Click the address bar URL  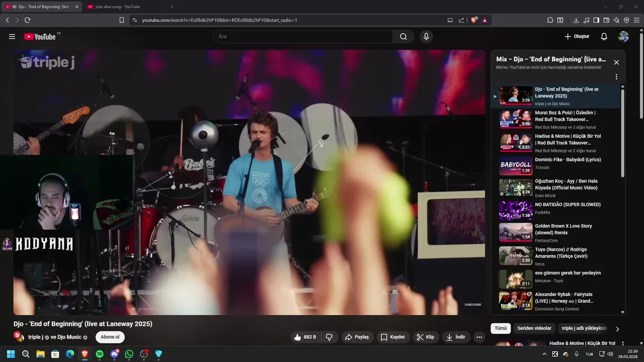(219, 20)
